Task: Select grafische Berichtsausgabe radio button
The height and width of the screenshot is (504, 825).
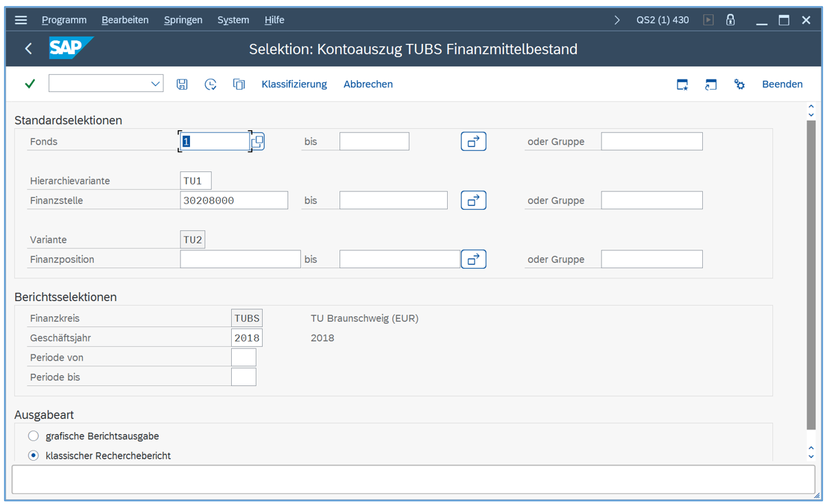Action: 34,436
